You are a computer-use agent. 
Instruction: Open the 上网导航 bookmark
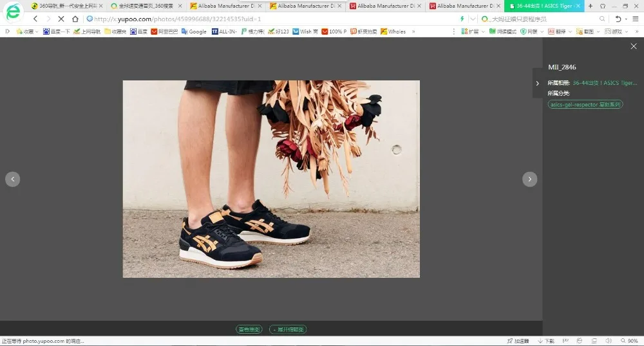[87, 32]
